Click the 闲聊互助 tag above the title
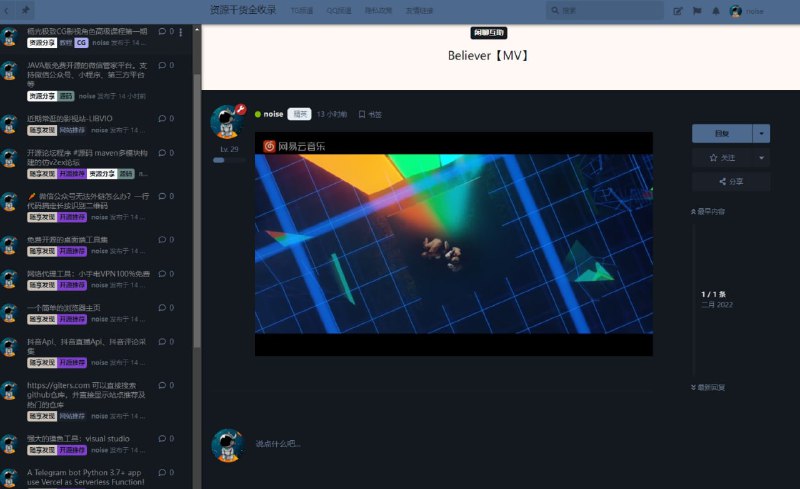800x489 pixels. [488, 33]
